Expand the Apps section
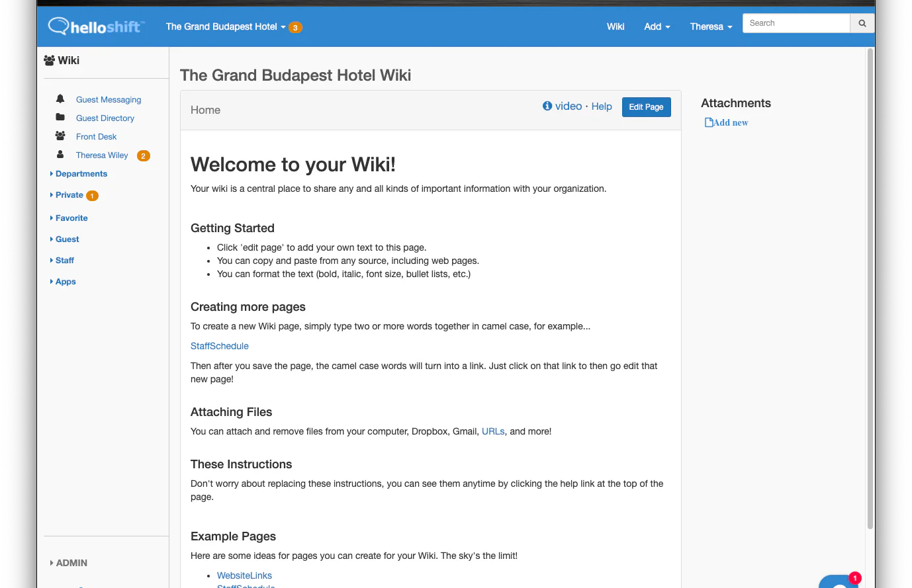Viewport: 912px width, 588px height. [63, 282]
